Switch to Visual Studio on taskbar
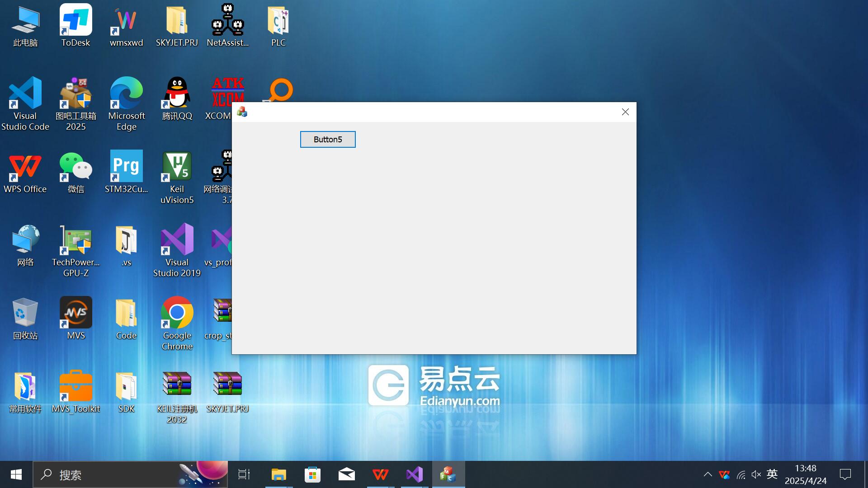Viewport: 868px width, 488px height. pyautogui.click(x=414, y=474)
